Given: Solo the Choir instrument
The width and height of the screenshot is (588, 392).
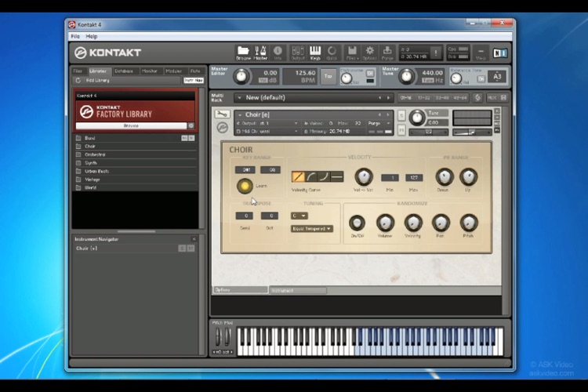Looking at the screenshot, I should pyautogui.click(x=401, y=115).
